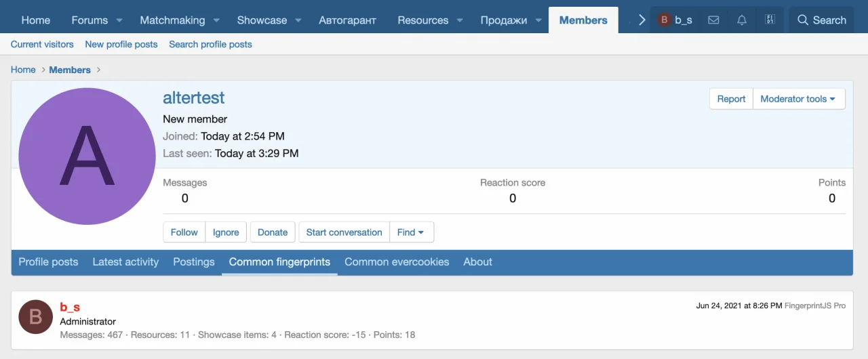This screenshot has width=868, height=359.
Task: Expand the Forums dropdown arrow
Action: click(119, 20)
